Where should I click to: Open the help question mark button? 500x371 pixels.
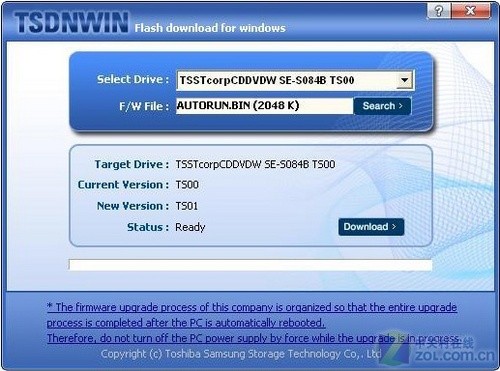(x=439, y=11)
